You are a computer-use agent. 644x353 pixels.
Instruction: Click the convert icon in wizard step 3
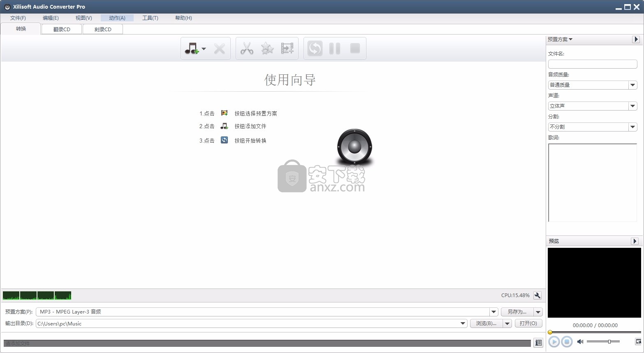[x=224, y=140]
